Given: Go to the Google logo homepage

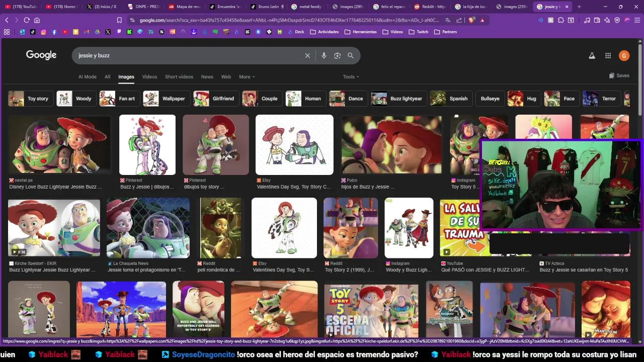Looking at the screenshot, I should point(41,55).
